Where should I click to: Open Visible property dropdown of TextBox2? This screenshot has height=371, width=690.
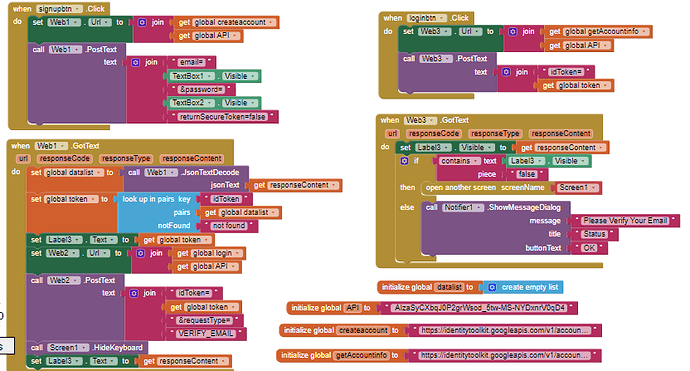point(253,103)
